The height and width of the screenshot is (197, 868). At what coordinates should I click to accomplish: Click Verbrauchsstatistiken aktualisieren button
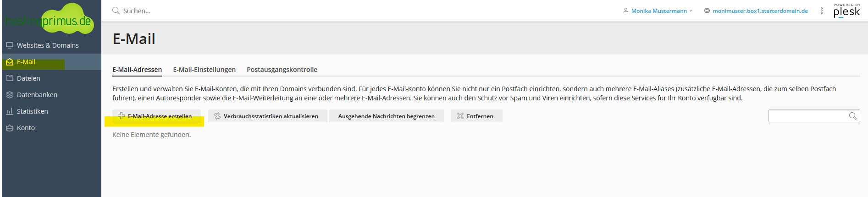pos(268,116)
